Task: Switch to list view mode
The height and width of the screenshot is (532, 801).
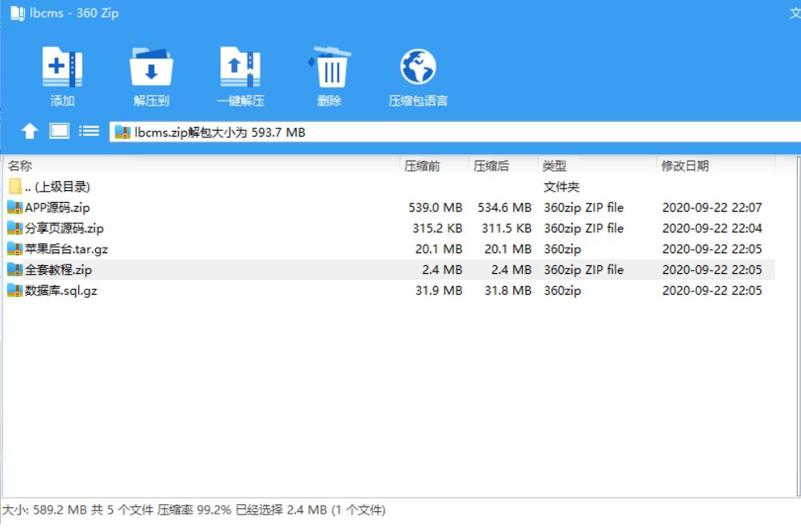Action: point(89,131)
